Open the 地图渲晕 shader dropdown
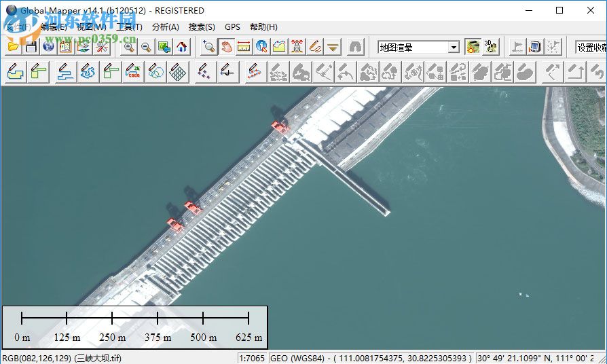Image resolution: width=607 pixels, height=364 pixels. click(419, 48)
